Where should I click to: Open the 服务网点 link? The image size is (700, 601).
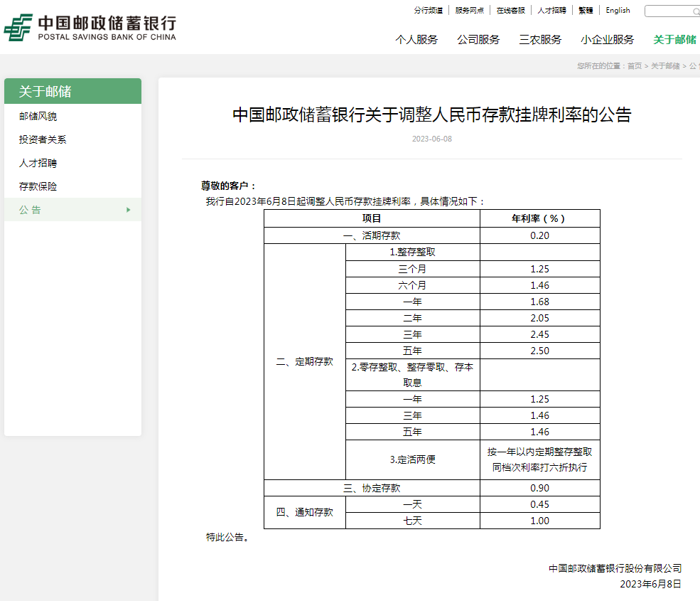tap(470, 10)
